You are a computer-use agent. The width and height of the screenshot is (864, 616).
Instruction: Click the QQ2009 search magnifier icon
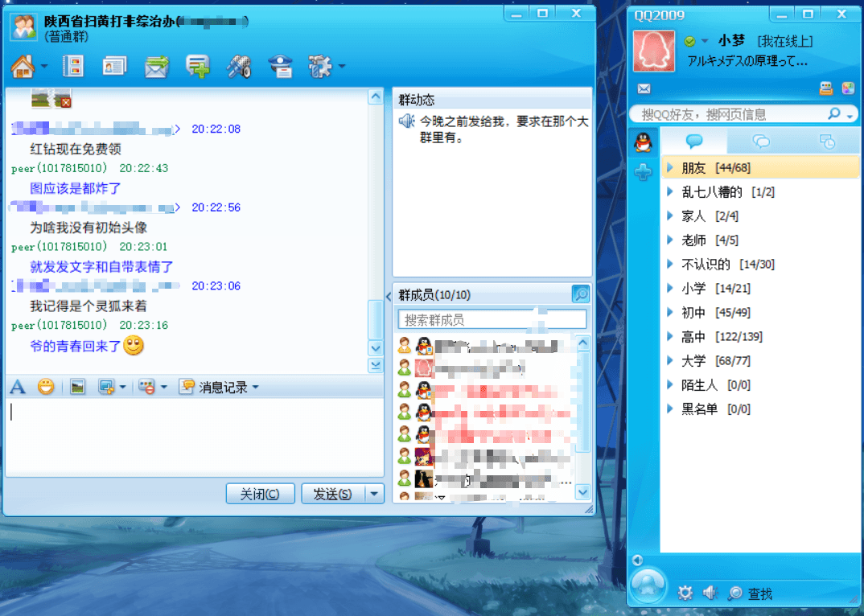click(x=834, y=114)
